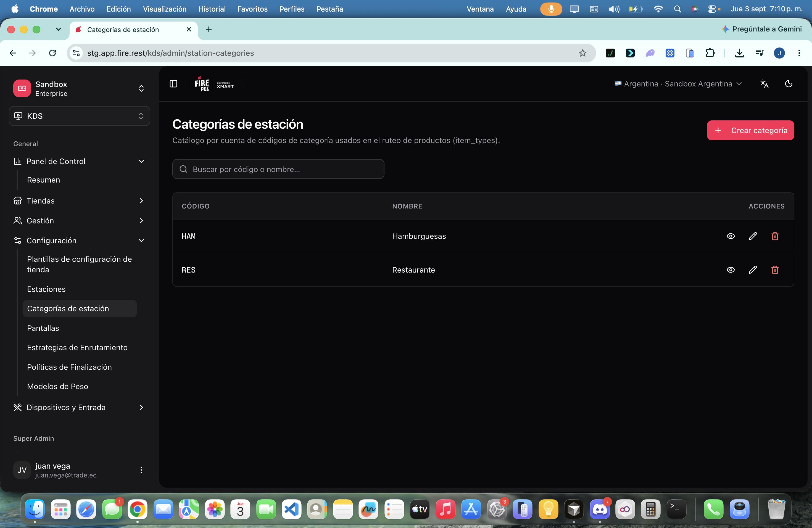Reload the page in Chrome
The height and width of the screenshot is (528, 812).
point(52,53)
